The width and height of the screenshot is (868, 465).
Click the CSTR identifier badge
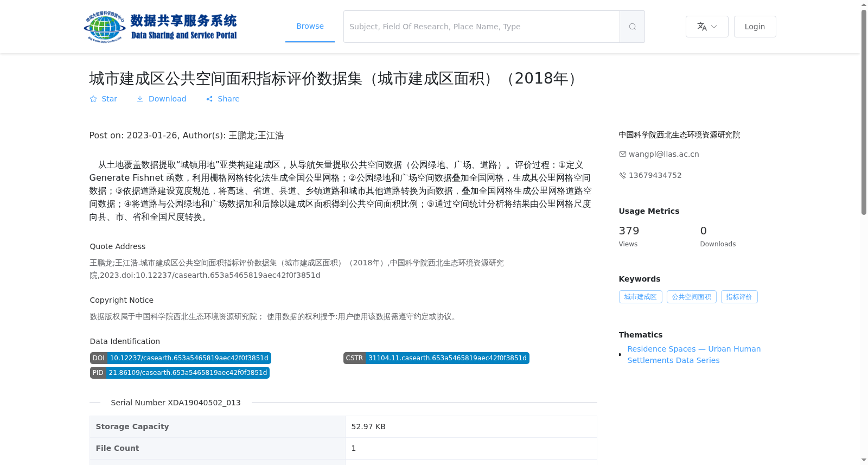436,358
